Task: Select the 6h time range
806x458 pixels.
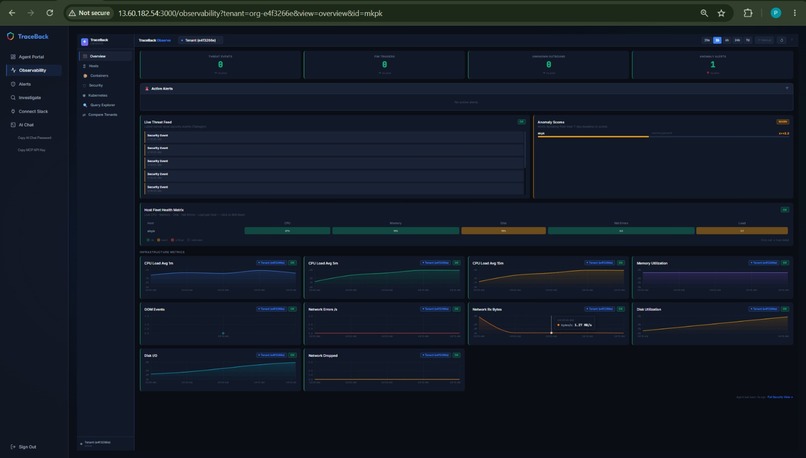Action: 727,40
